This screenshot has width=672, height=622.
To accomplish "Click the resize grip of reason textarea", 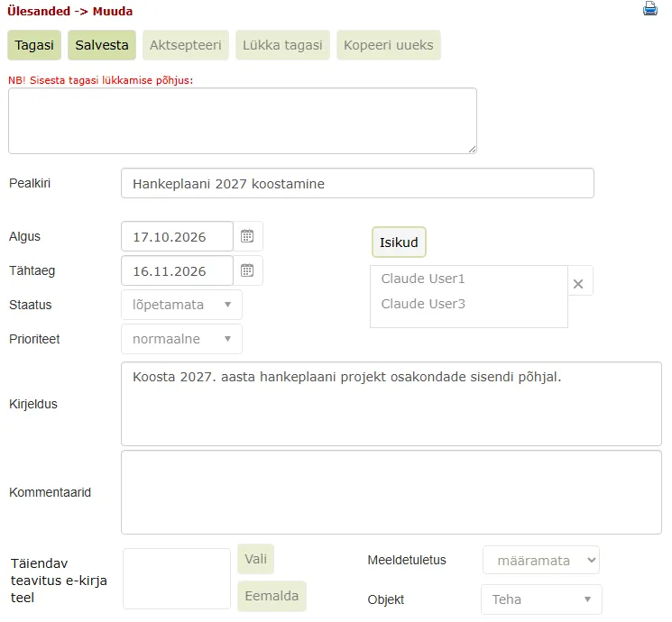I will [472, 149].
